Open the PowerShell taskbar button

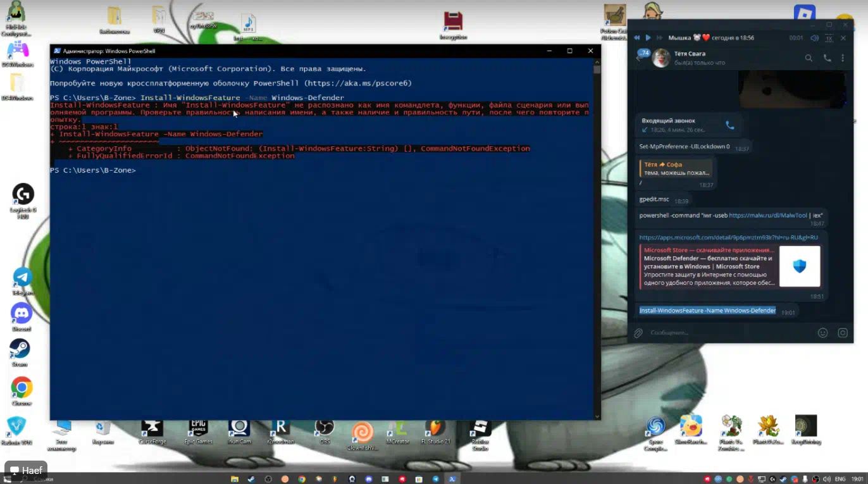pyautogui.click(x=452, y=479)
